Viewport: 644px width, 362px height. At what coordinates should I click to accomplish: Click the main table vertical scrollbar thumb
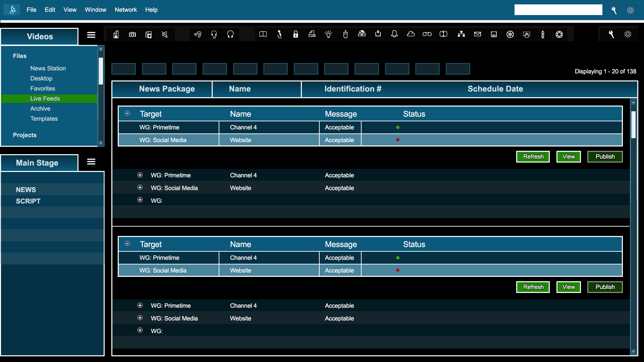(633, 124)
